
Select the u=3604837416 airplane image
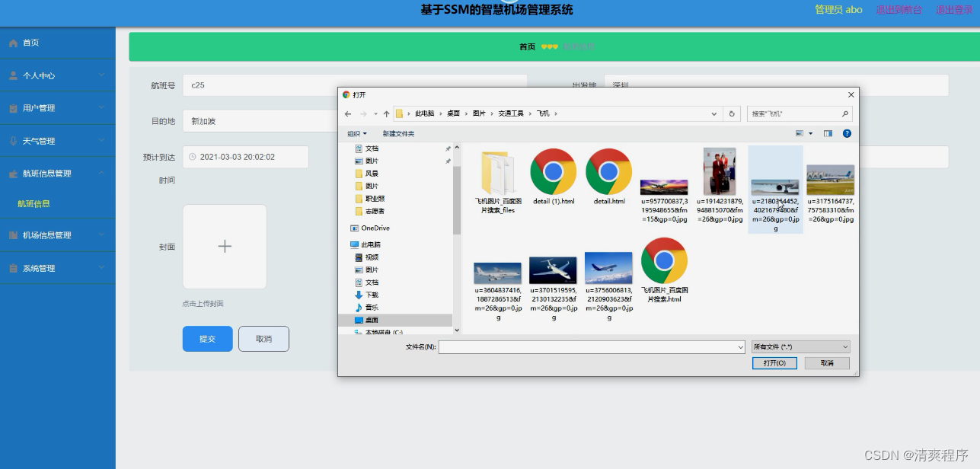click(x=498, y=292)
